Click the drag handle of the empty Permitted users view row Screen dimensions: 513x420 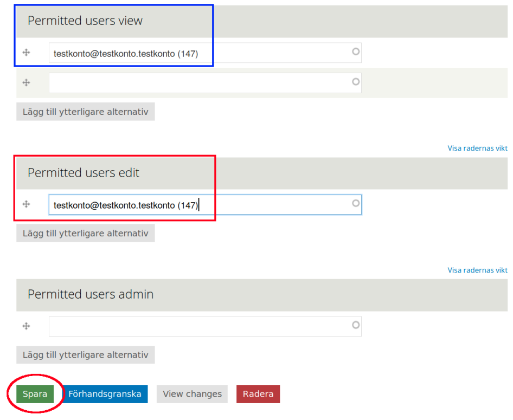(26, 83)
